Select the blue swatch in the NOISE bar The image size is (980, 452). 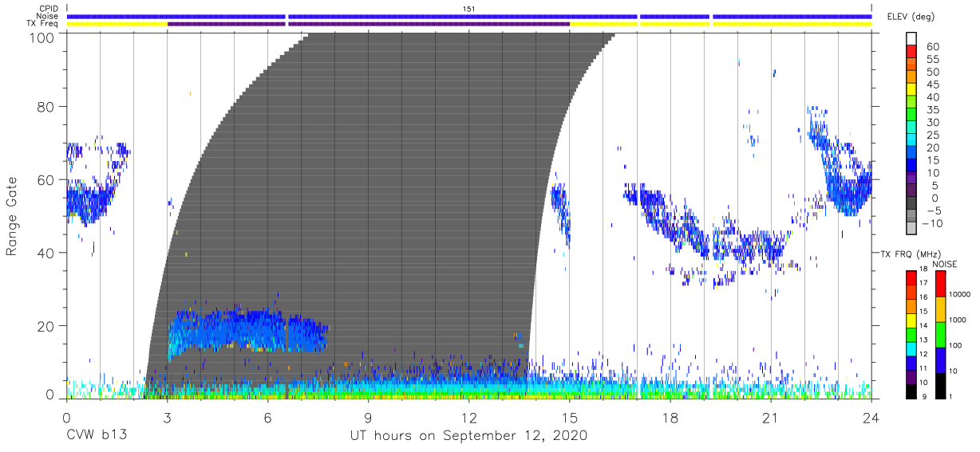click(x=939, y=360)
